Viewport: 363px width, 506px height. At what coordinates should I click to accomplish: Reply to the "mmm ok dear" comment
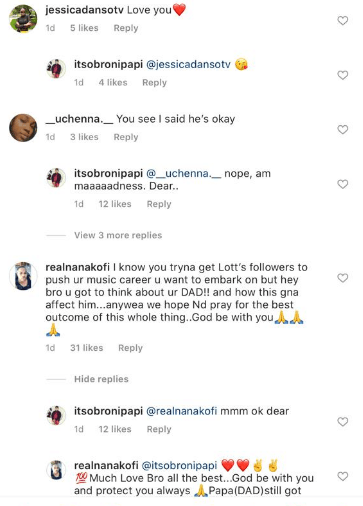coord(159,429)
